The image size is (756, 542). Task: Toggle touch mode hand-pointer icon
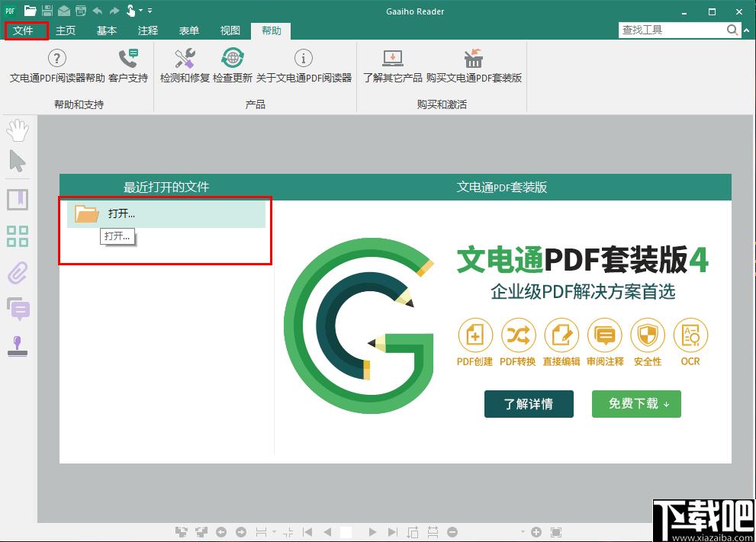(x=130, y=11)
